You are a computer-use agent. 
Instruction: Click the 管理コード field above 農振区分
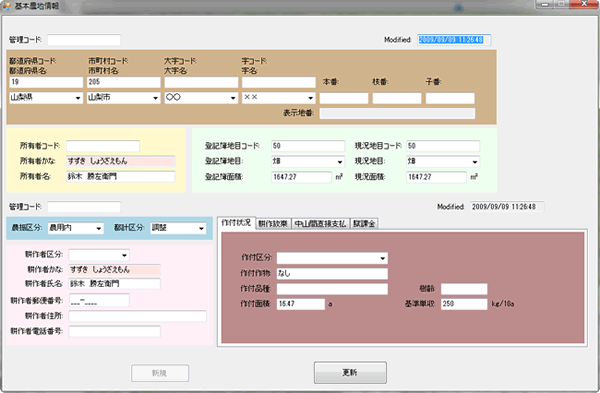84,207
